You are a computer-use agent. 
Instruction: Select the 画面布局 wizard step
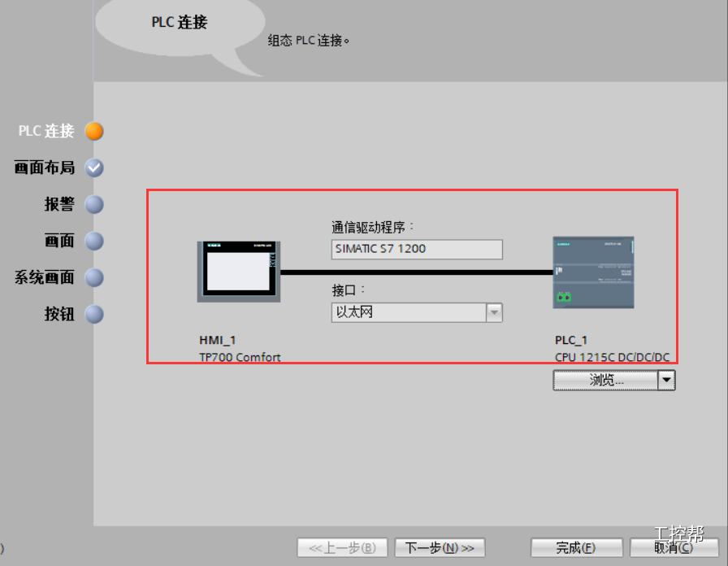tap(45, 168)
